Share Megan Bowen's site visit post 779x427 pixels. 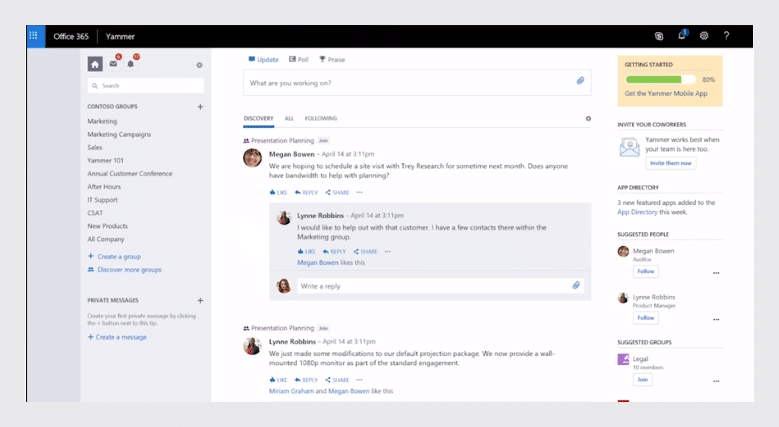pyautogui.click(x=337, y=192)
